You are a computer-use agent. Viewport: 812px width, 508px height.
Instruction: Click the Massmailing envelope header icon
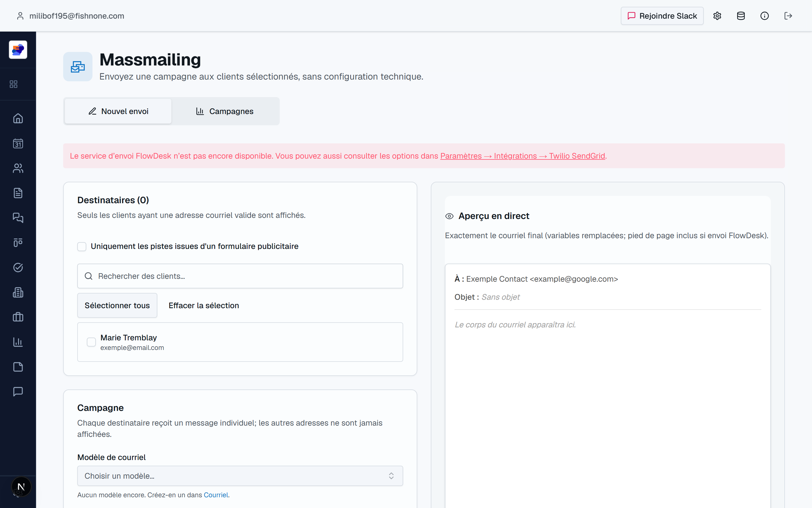click(x=78, y=67)
